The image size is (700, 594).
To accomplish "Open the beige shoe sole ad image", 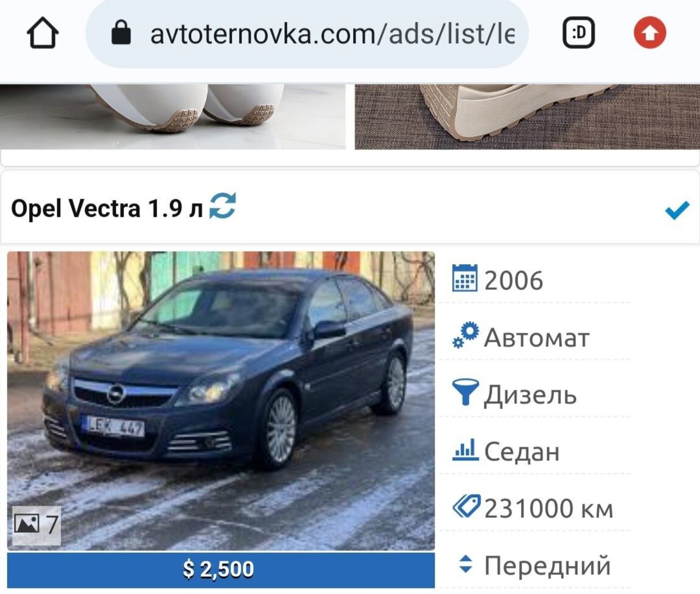I will (527, 116).
